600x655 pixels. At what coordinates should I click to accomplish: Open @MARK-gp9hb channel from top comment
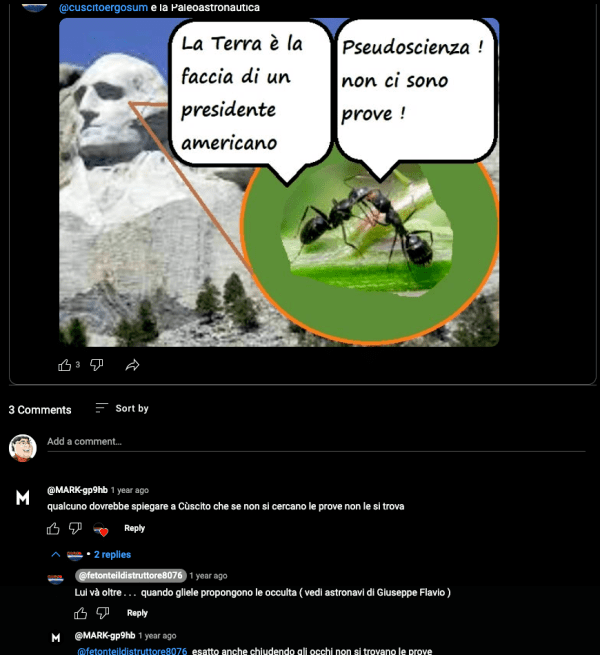click(x=77, y=490)
